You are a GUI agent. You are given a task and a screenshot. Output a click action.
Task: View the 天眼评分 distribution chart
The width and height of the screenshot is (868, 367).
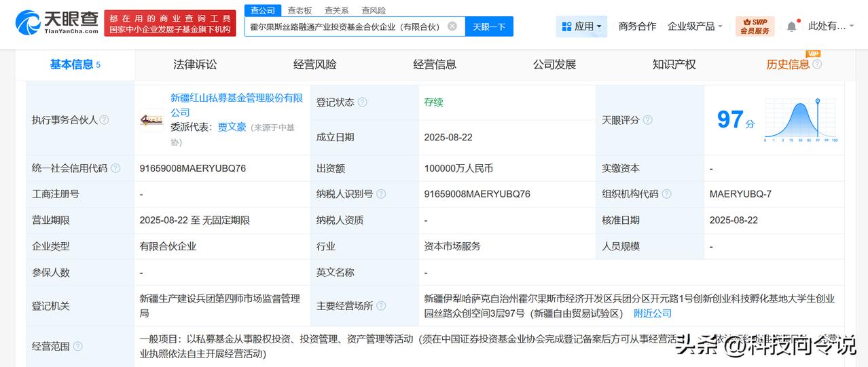click(801, 120)
